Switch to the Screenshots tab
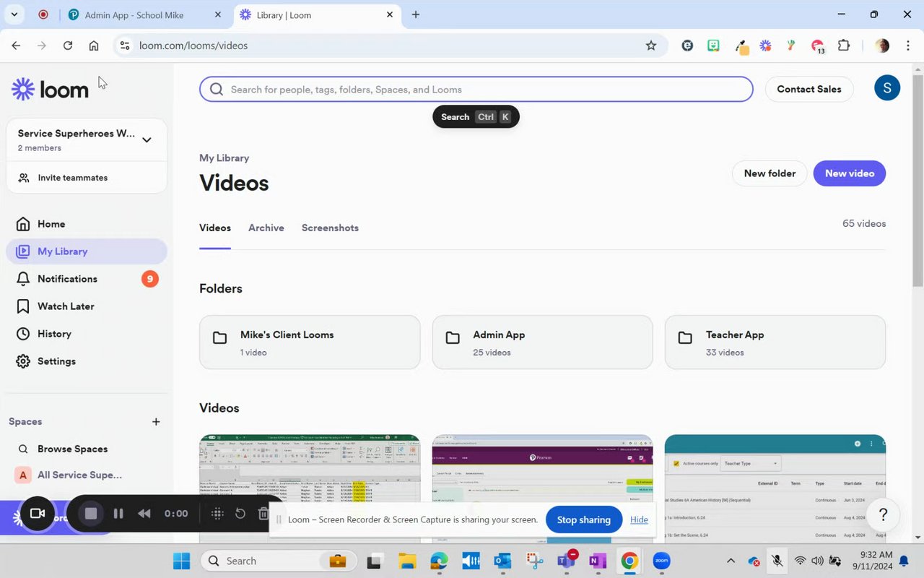The image size is (924, 578). (x=330, y=228)
